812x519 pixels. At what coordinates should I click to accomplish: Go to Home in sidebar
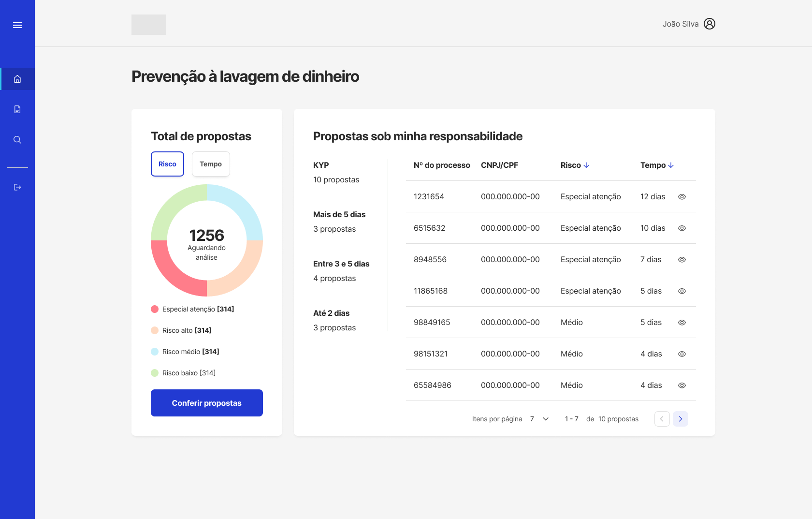point(17,79)
